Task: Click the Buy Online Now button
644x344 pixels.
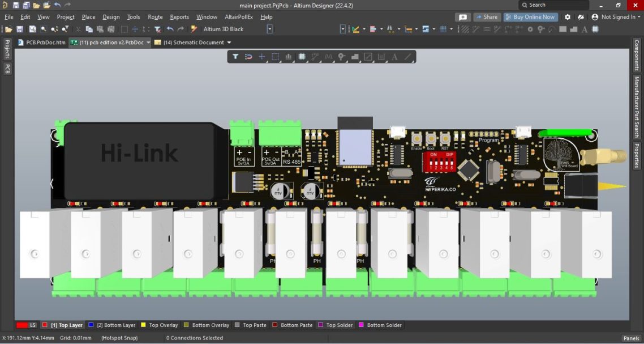Action: (x=531, y=17)
